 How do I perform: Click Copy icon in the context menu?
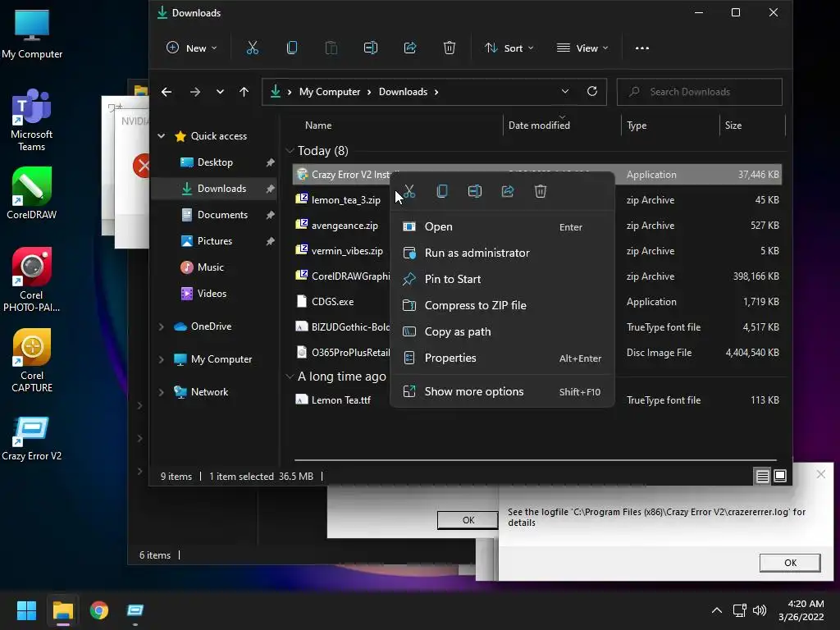click(x=442, y=191)
